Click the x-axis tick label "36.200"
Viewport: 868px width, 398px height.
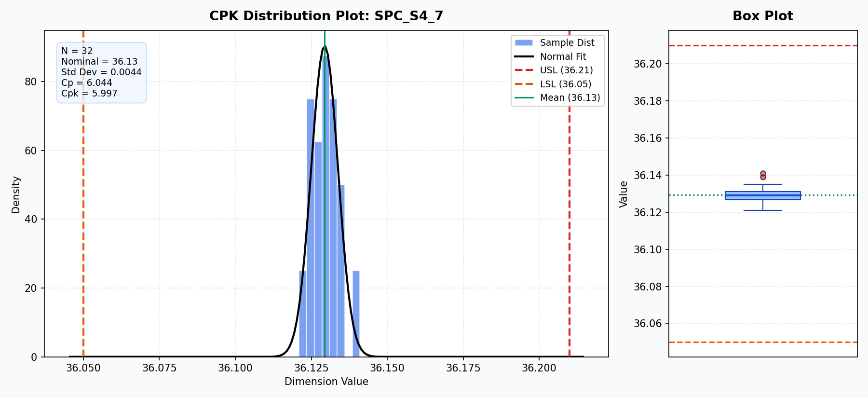pyautogui.click(x=539, y=368)
